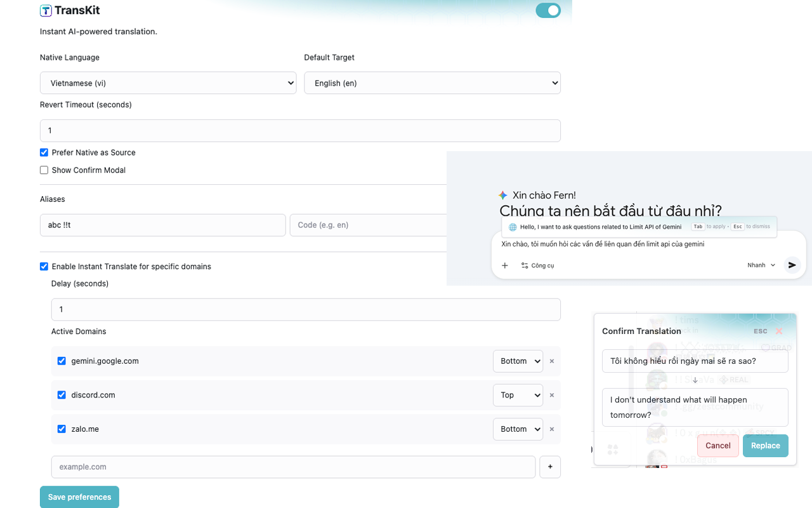Click the example.com new domain field
812x508 pixels.
click(293, 467)
